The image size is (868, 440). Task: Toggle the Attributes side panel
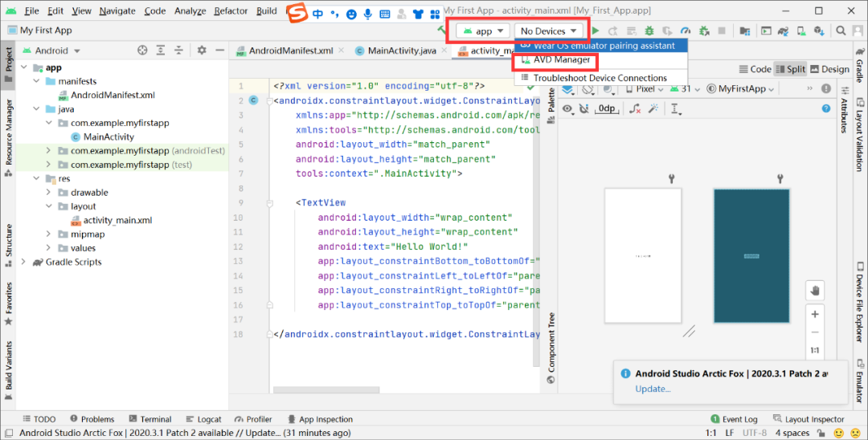(x=845, y=111)
